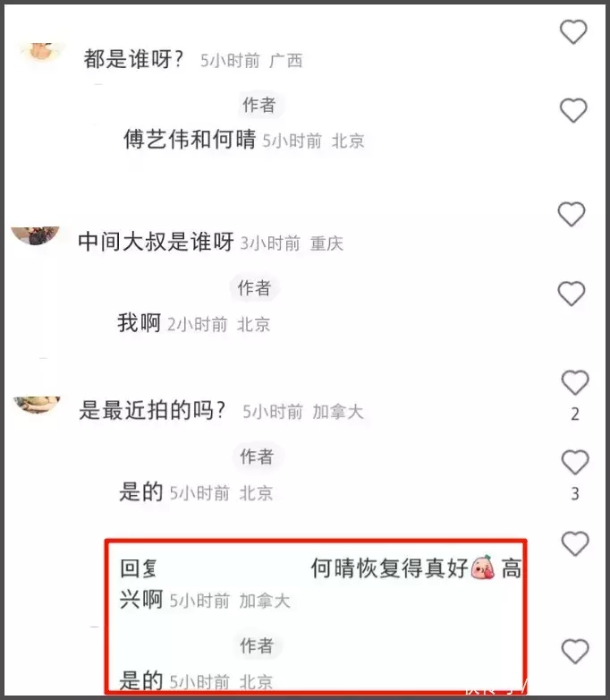
Task: Open avatar of the 加拿大 commenter
Action: click(37, 405)
